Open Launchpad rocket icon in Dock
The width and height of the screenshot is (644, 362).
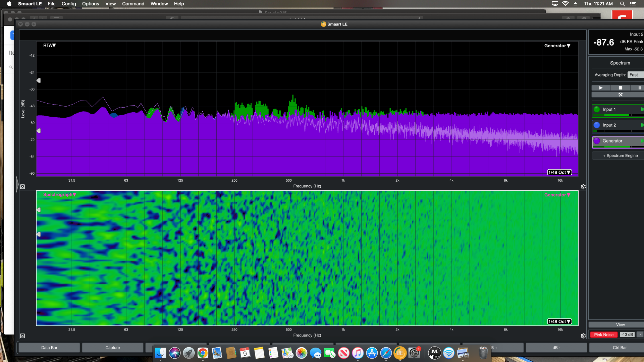pos(189,353)
